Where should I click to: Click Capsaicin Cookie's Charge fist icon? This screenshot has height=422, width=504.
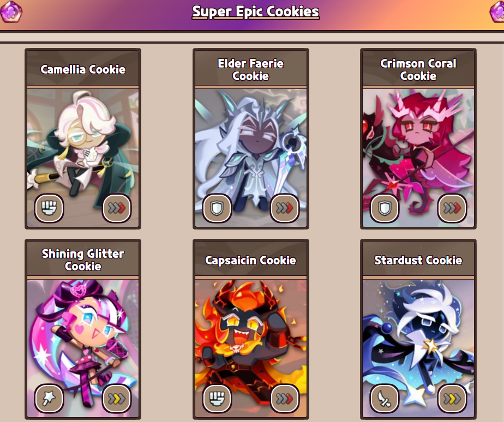pos(217,399)
